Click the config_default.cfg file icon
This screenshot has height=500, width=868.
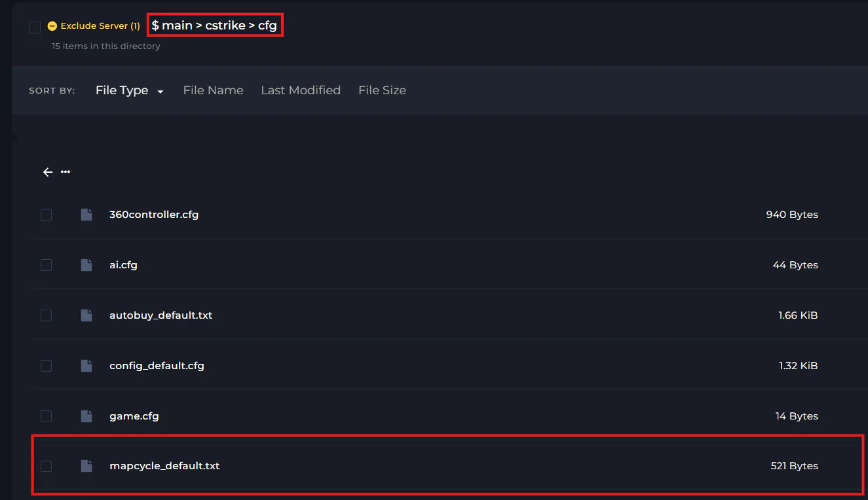click(86, 366)
